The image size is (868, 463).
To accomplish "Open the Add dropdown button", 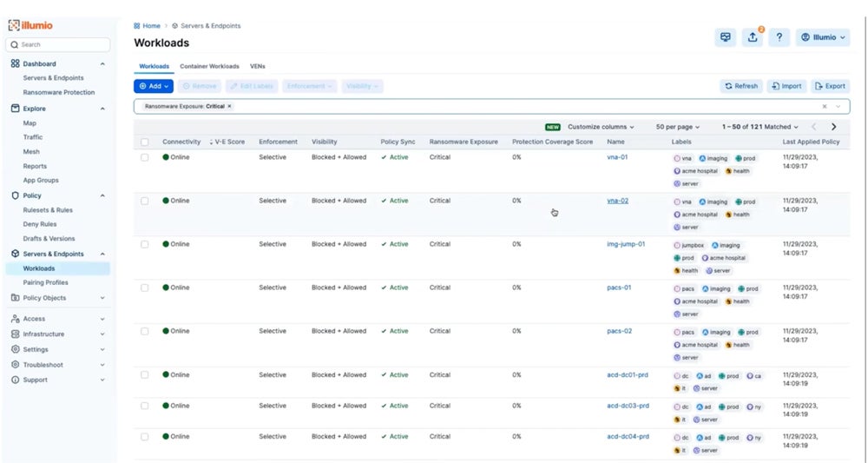I will (154, 86).
